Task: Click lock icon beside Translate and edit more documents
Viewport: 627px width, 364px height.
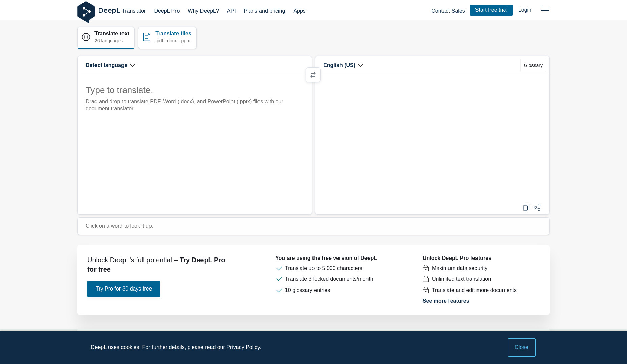Action: 426,290
